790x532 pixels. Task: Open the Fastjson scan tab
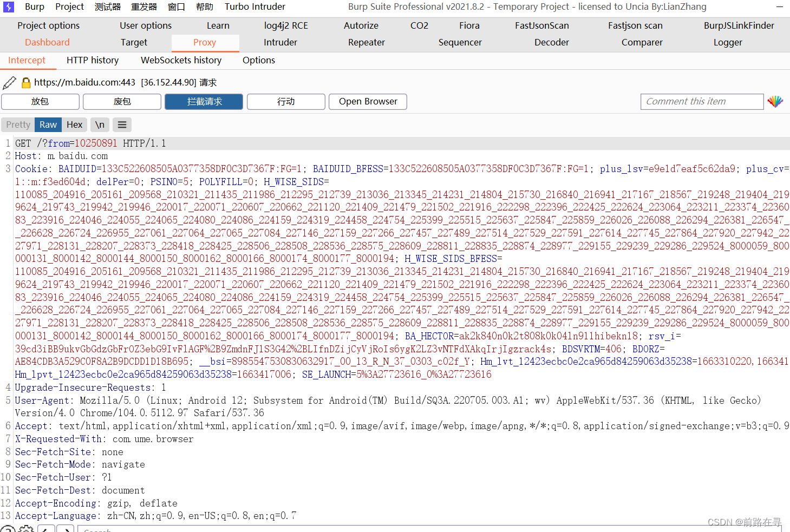(x=635, y=25)
